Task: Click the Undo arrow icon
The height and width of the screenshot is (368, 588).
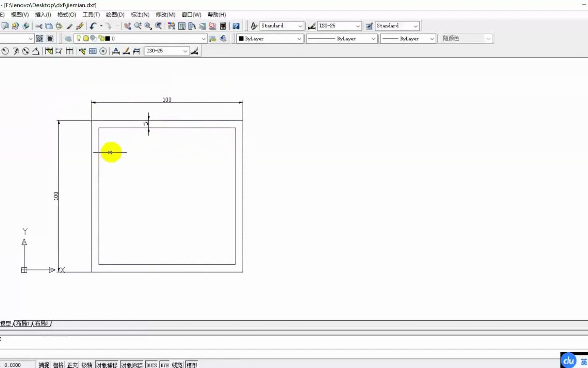Action: (x=93, y=26)
